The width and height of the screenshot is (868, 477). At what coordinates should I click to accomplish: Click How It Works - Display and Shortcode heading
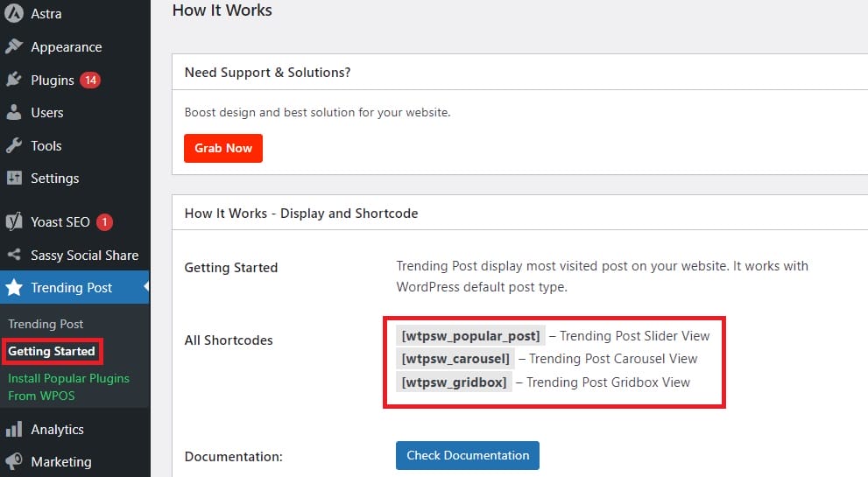(301, 214)
